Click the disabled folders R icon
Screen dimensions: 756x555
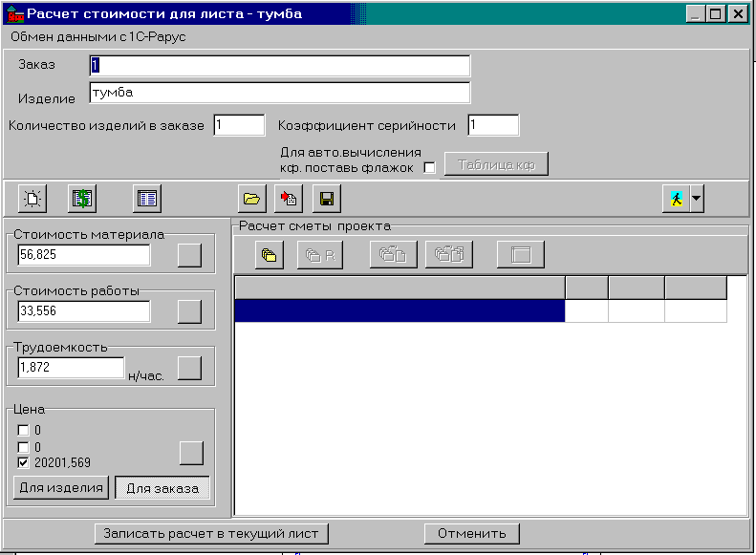click(320, 255)
